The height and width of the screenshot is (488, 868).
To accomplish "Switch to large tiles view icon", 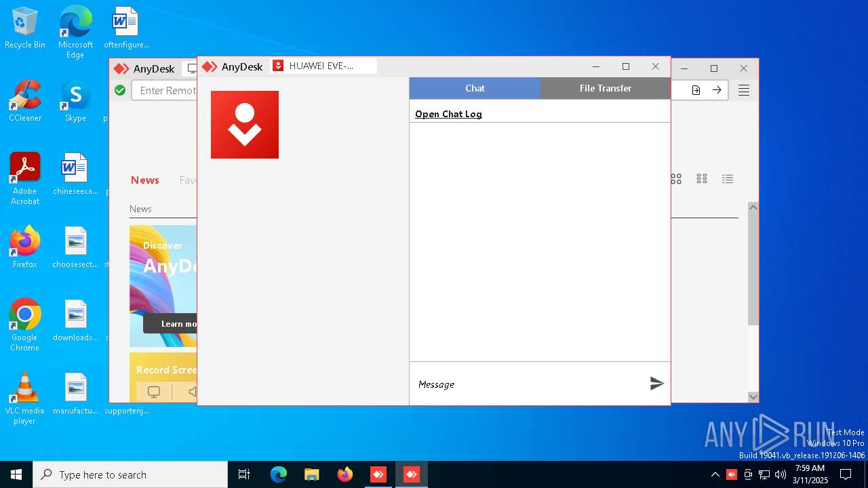I will point(676,179).
